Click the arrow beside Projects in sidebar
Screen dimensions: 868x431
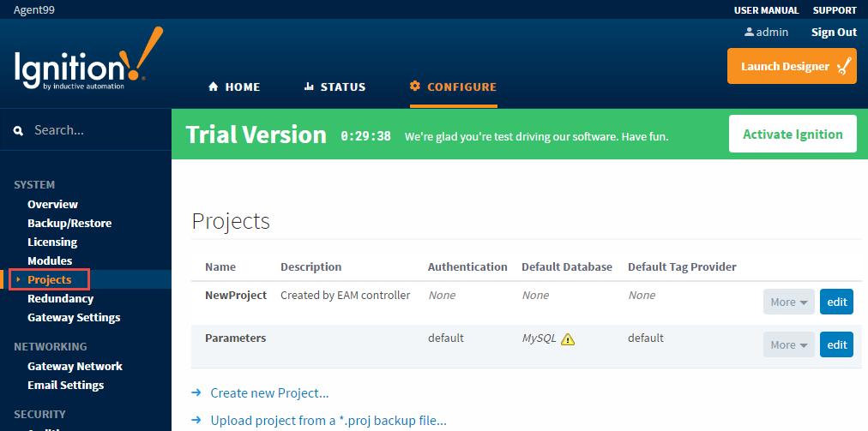coord(18,280)
